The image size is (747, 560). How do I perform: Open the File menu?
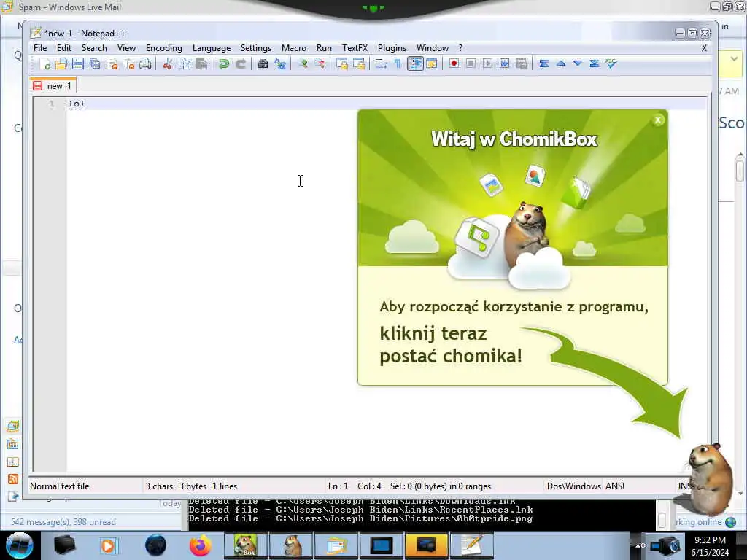(40, 48)
